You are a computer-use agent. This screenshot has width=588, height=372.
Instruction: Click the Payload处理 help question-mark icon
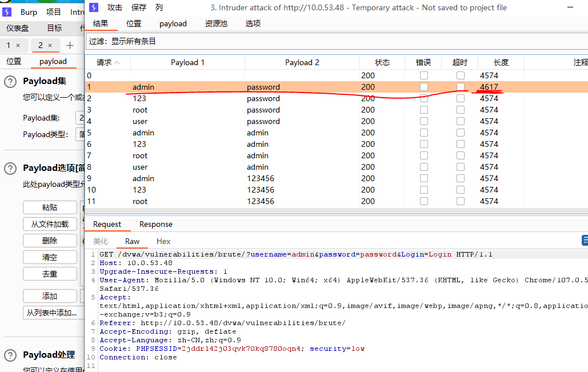coord(10,355)
